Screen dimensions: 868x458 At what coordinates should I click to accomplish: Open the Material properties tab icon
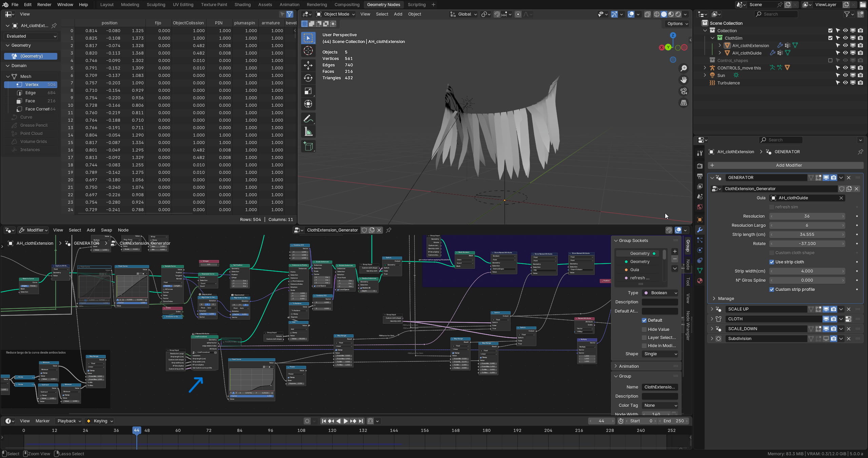700,281
